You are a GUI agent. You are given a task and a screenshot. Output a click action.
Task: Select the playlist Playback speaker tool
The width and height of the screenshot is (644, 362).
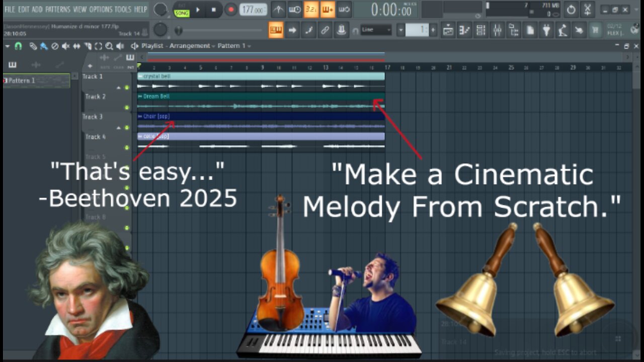(x=120, y=46)
